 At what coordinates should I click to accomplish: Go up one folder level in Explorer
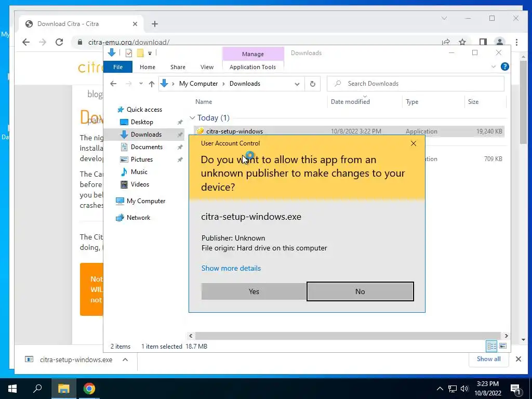151,84
